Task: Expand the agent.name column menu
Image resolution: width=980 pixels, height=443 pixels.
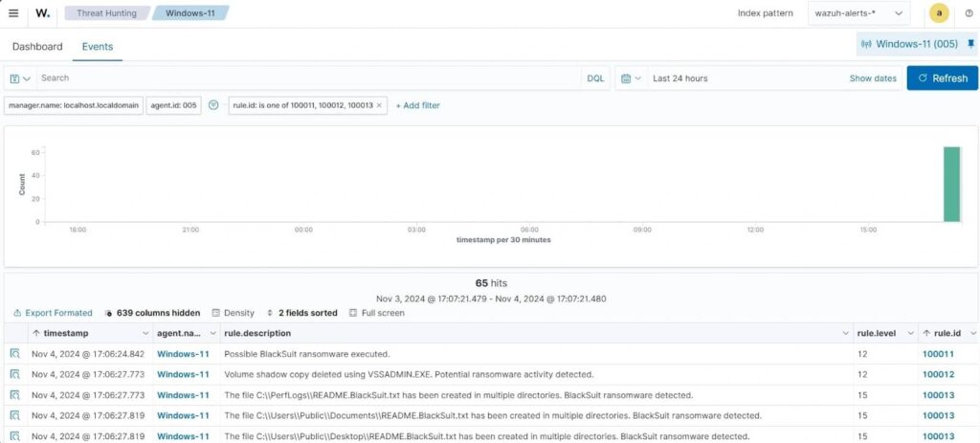Action: coord(213,334)
